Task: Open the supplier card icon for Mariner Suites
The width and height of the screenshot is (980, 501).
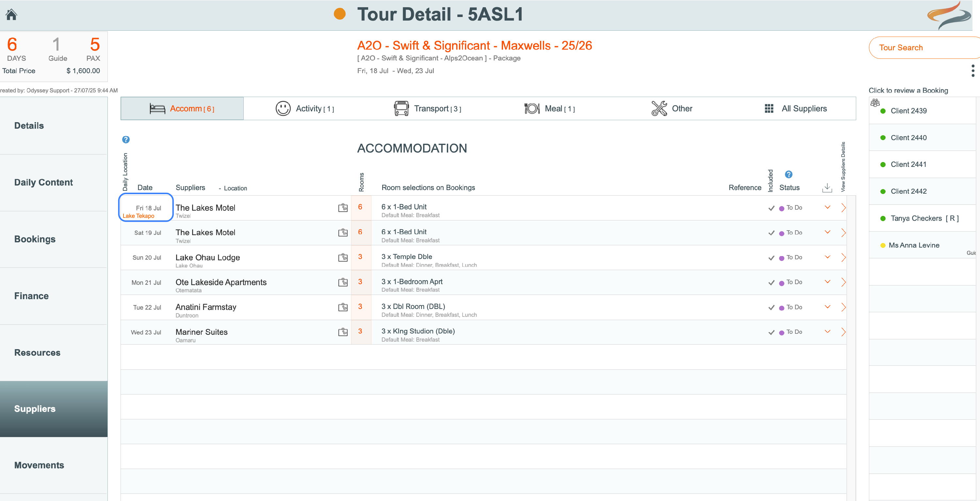Action: [x=343, y=332]
